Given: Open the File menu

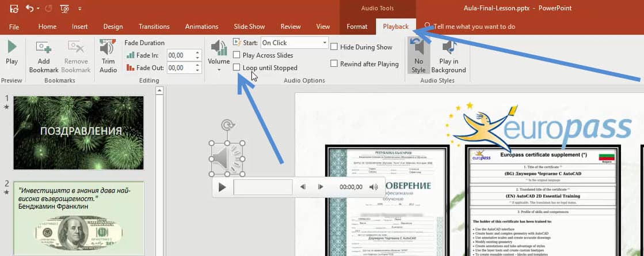Looking at the screenshot, I should tap(14, 27).
